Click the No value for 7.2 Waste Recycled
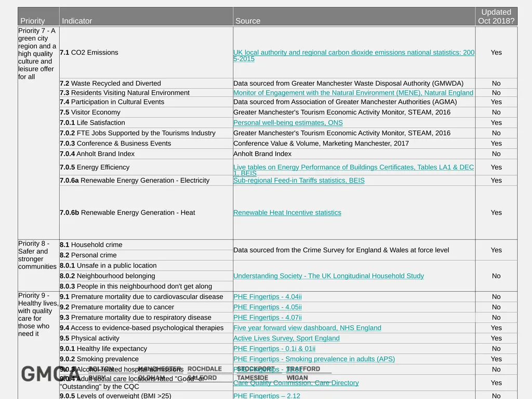 pos(496,84)
